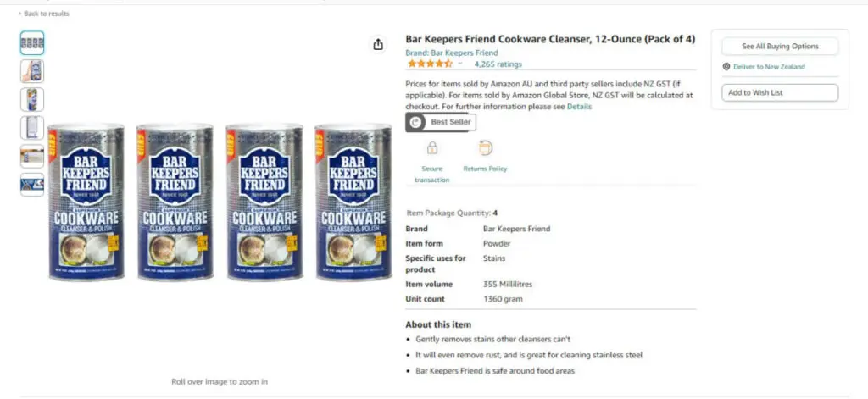Select the second product thumbnail
This screenshot has width=868, height=399.
pos(32,71)
